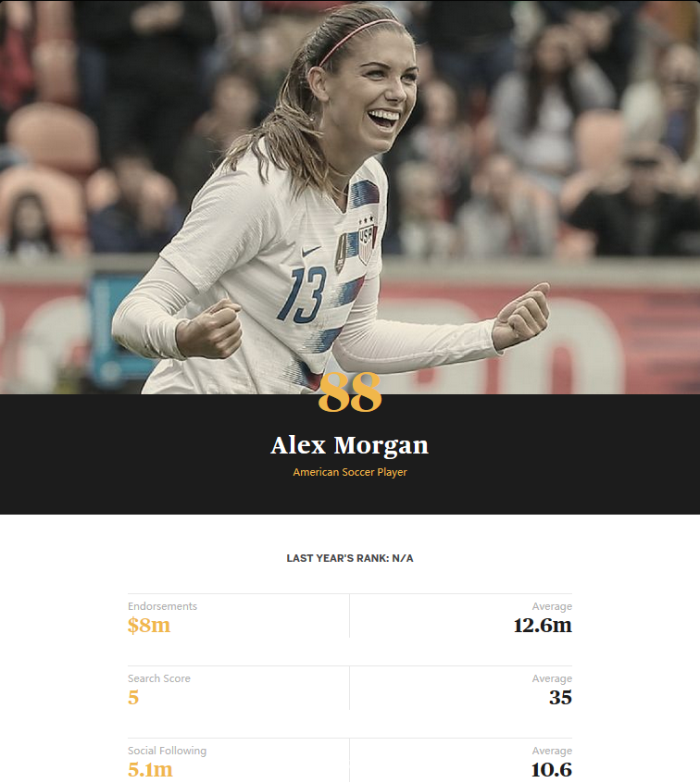Select the American Soccer Player subtitle
Viewport: 700px width, 783px height.
350,472
